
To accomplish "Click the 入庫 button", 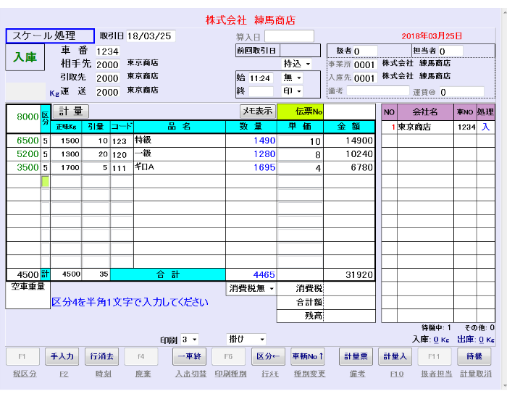I will click(x=25, y=57).
